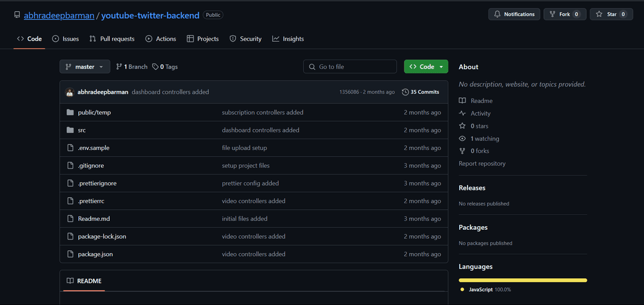Click the book icon beside Readme in About
Image resolution: width=644 pixels, height=305 pixels.
[463, 101]
